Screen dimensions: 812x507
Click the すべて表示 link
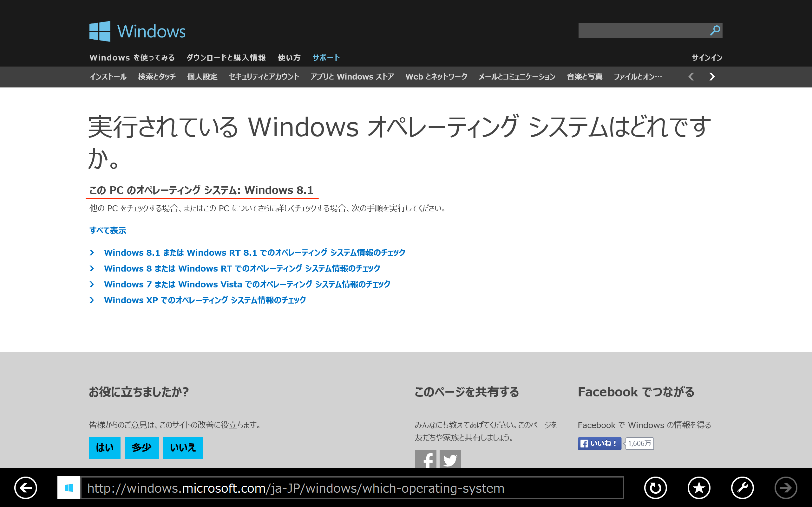tap(108, 230)
